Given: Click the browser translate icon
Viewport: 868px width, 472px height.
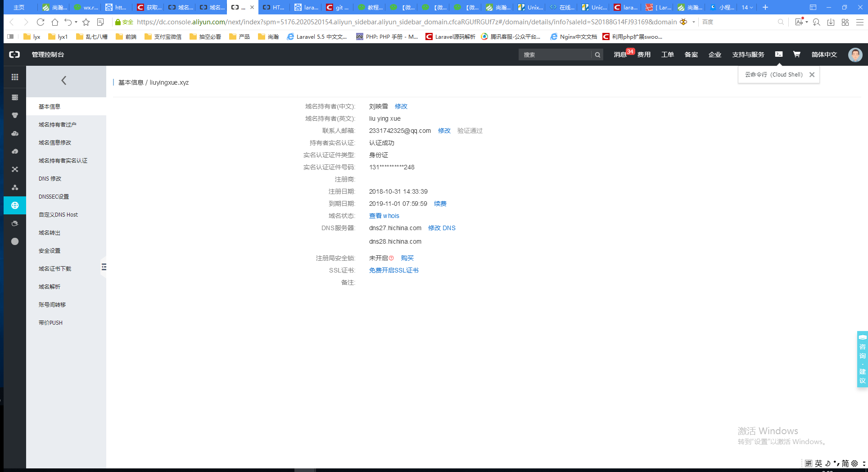Looking at the screenshot, I should 800,22.
